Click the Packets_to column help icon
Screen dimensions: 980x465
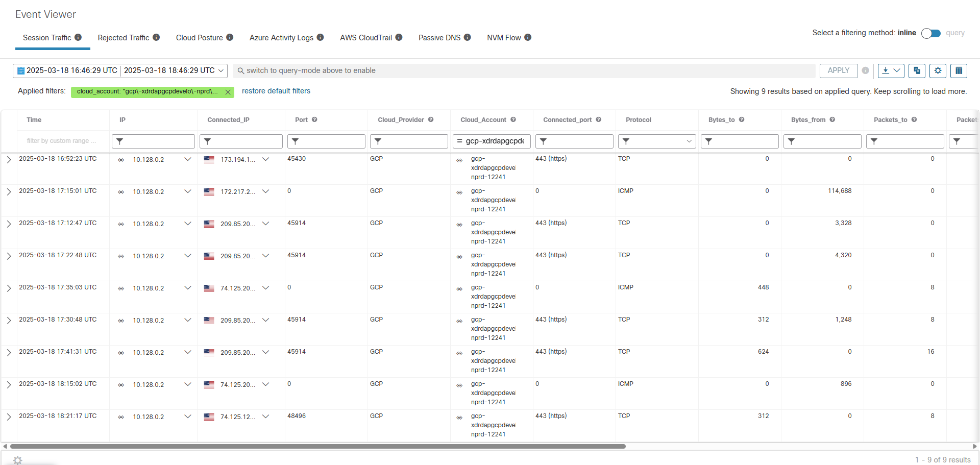coord(914,119)
